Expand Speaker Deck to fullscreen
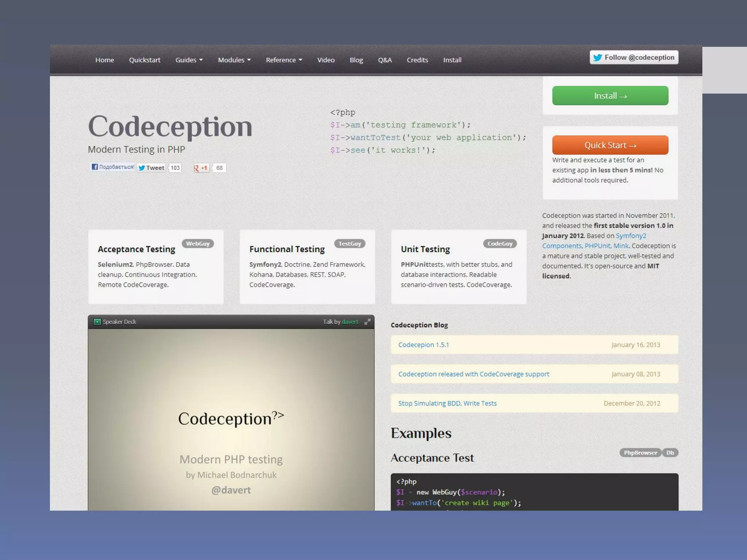This screenshot has width=747, height=560. (x=367, y=322)
